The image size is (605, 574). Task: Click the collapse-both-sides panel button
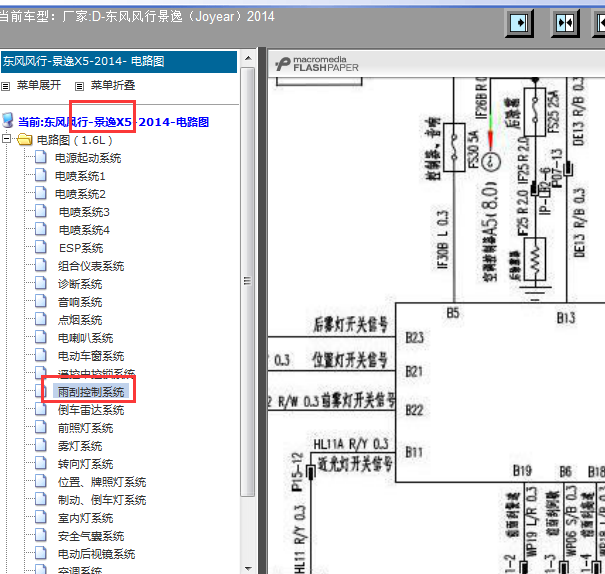tap(565, 23)
